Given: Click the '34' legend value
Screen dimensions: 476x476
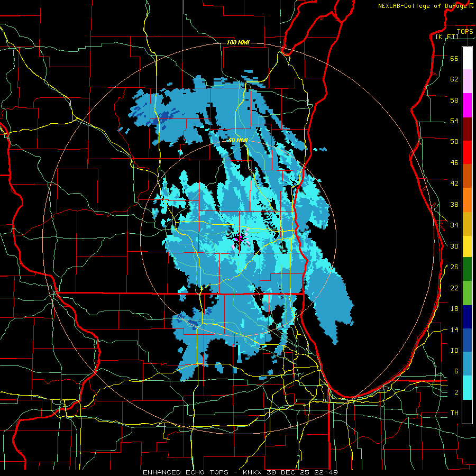Looking at the screenshot, I should click(454, 225).
